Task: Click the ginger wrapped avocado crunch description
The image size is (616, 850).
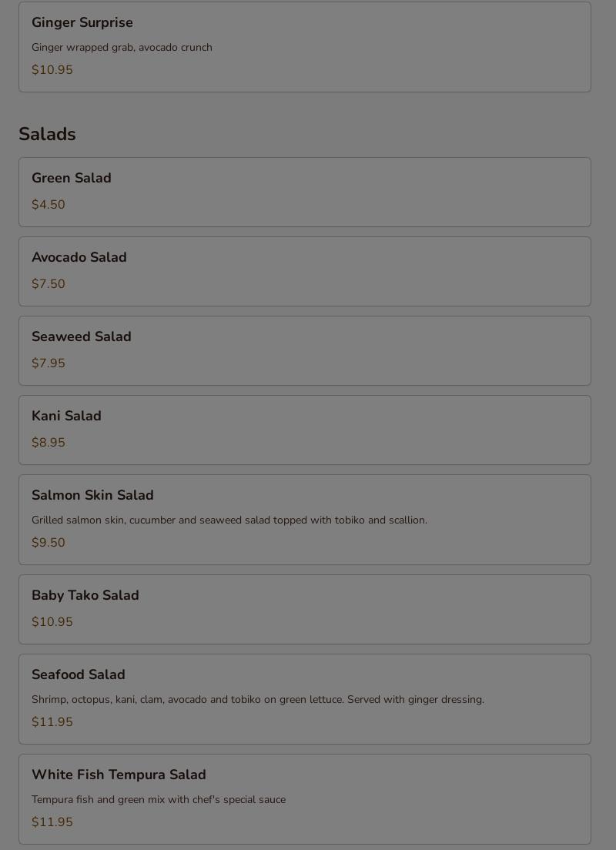Action: click(122, 48)
